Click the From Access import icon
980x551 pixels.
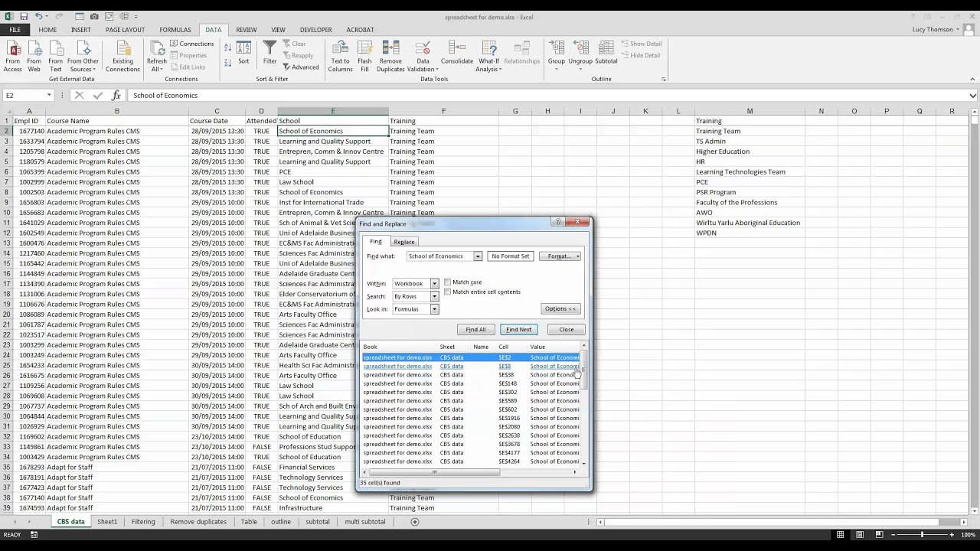pyautogui.click(x=13, y=56)
